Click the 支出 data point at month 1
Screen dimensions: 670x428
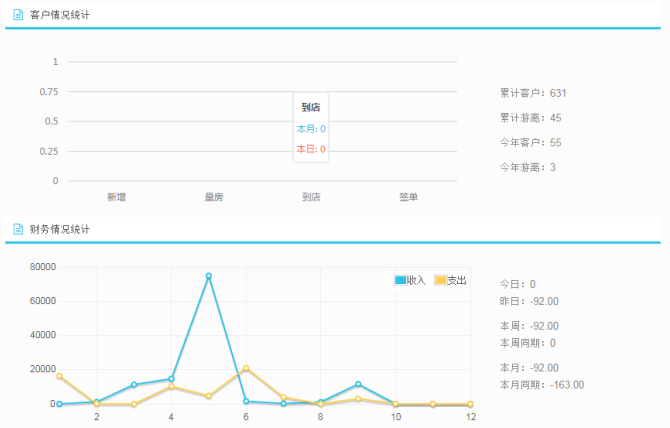pos(60,376)
